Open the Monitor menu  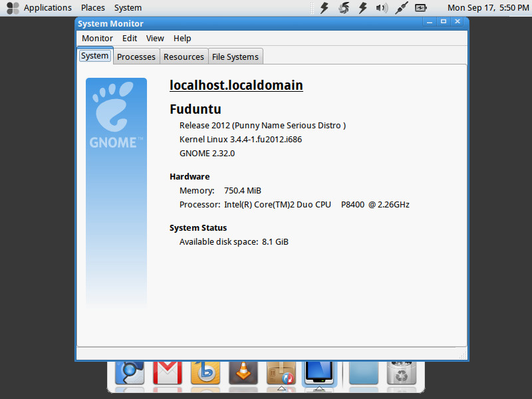[97, 39]
